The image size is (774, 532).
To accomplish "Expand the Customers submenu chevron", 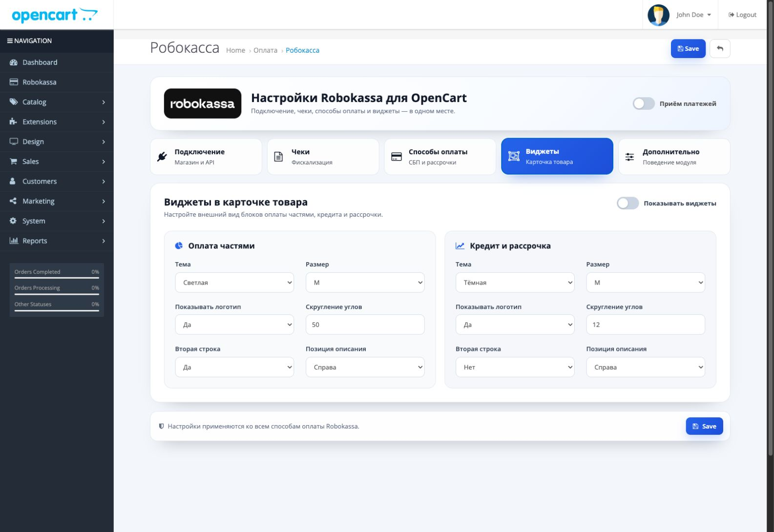I will (104, 182).
